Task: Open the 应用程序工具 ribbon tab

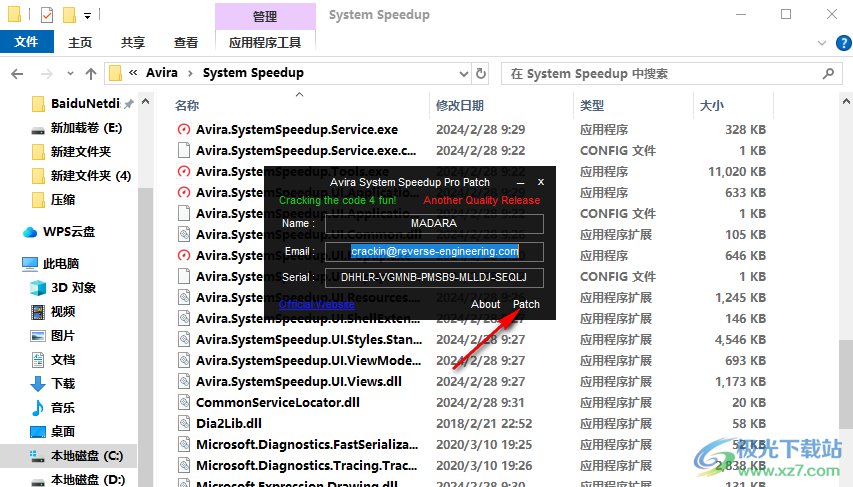Action: point(265,42)
